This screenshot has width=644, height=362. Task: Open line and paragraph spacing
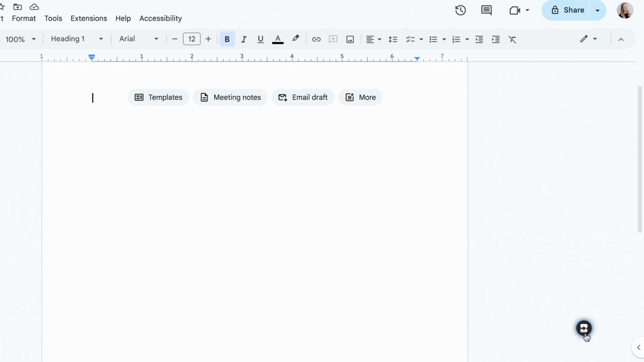(x=393, y=39)
